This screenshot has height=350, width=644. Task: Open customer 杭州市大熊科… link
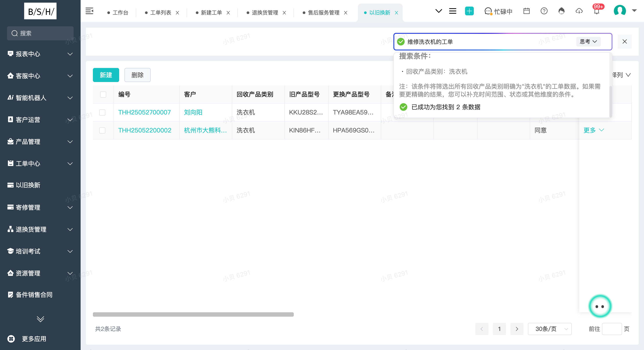[x=205, y=130]
